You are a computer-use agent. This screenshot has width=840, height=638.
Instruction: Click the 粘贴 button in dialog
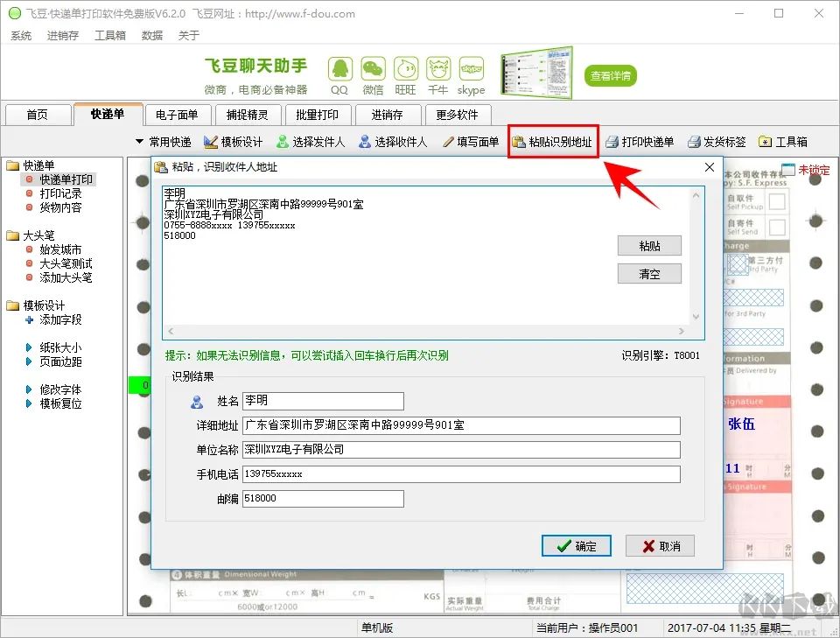pos(649,246)
